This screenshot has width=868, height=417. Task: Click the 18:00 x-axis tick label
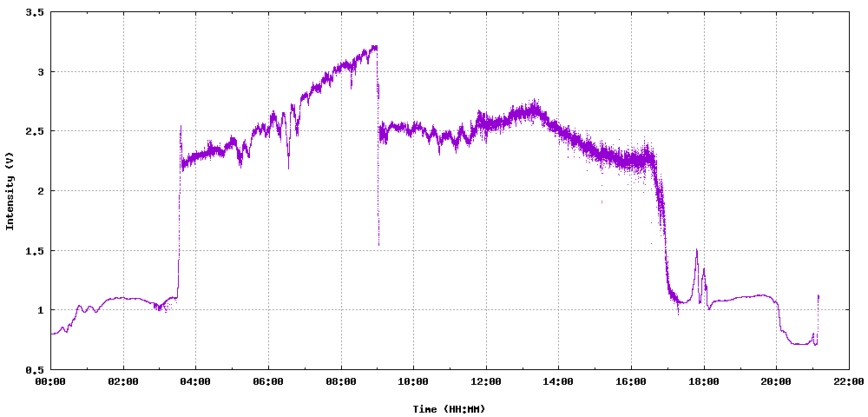pos(704,381)
